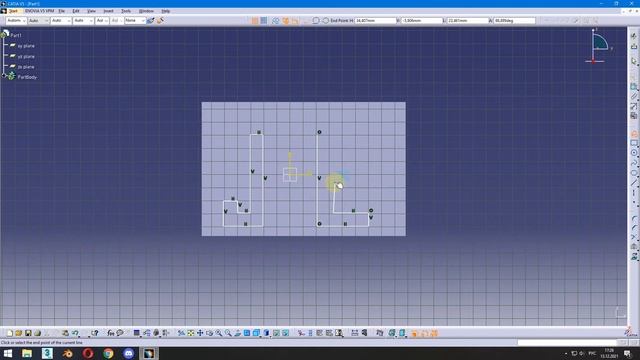
Task: Undo the last sketch action
Action: tap(75, 333)
